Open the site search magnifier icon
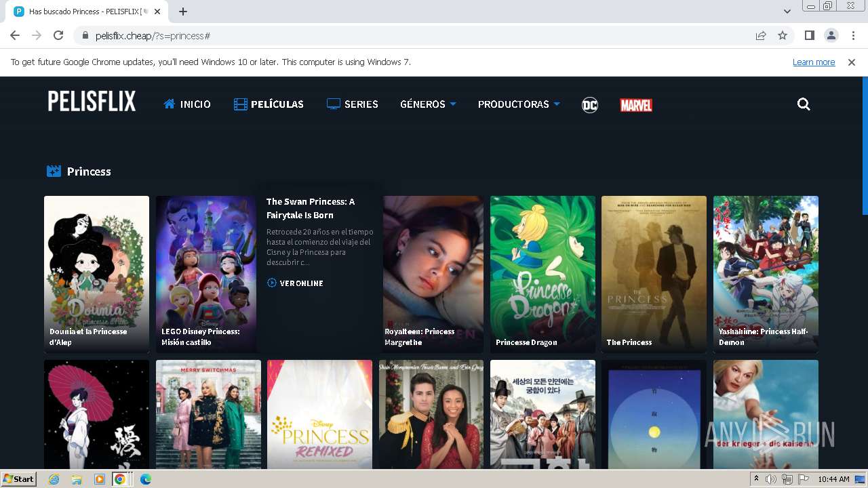The height and width of the screenshot is (488, 868). pos(804,104)
